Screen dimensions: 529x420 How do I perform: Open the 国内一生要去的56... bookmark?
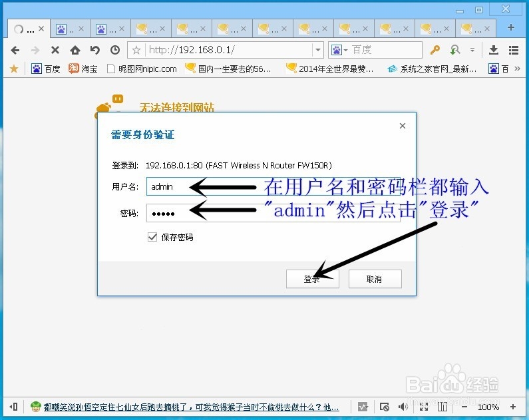(x=228, y=69)
